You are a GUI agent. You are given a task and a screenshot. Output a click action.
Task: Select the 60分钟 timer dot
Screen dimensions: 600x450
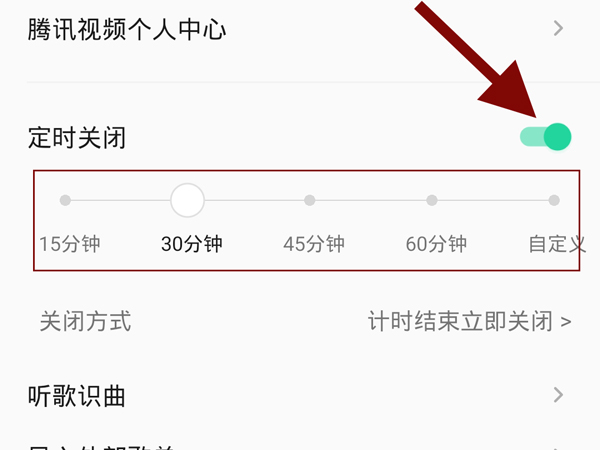click(x=432, y=200)
